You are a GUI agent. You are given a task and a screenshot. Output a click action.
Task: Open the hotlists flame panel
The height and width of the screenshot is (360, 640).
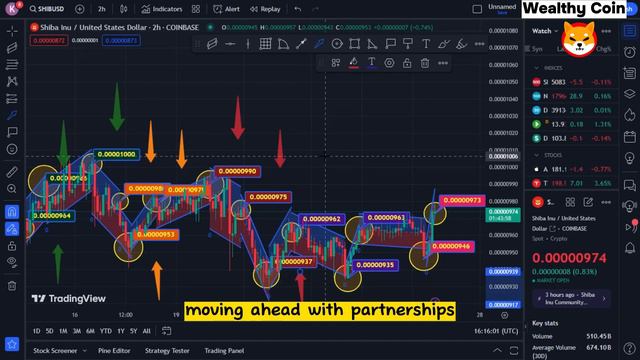click(x=630, y=115)
